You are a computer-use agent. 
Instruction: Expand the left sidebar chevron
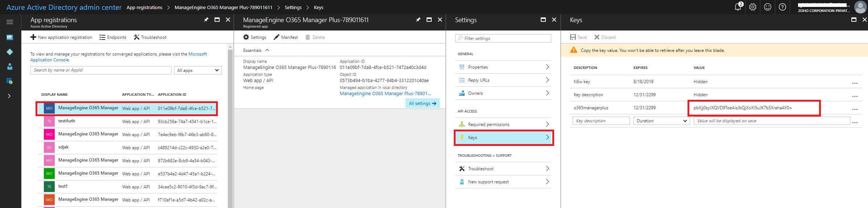click(9, 96)
